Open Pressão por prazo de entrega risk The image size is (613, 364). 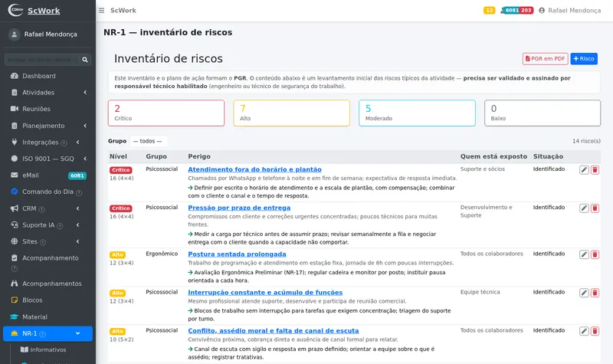coord(239,208)
